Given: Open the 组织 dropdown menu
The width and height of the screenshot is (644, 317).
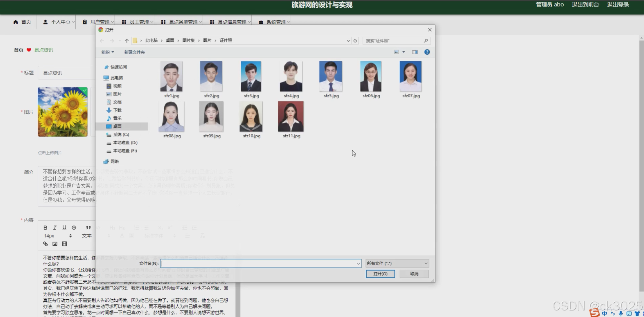Looking at the screenshot, I should click(108, 52).
